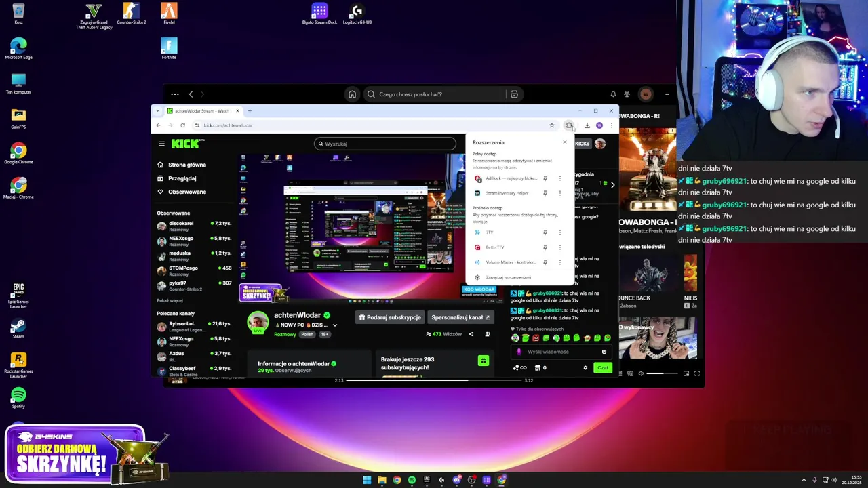Select Steam Inventory Helper extension entry
The height and width of the screenshot is (488, 868).
pyautogui.click(x=505, y=193)
